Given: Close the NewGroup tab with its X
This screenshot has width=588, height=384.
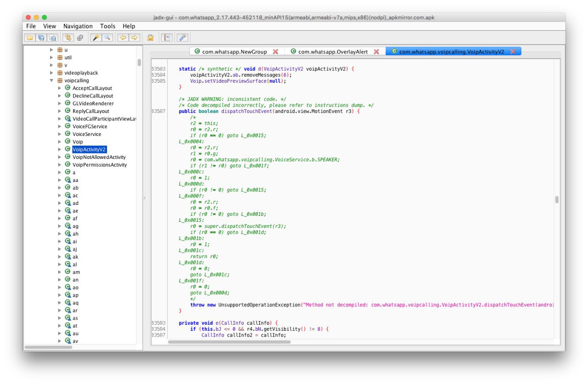Looking at the screenshot, I should 276,51.
